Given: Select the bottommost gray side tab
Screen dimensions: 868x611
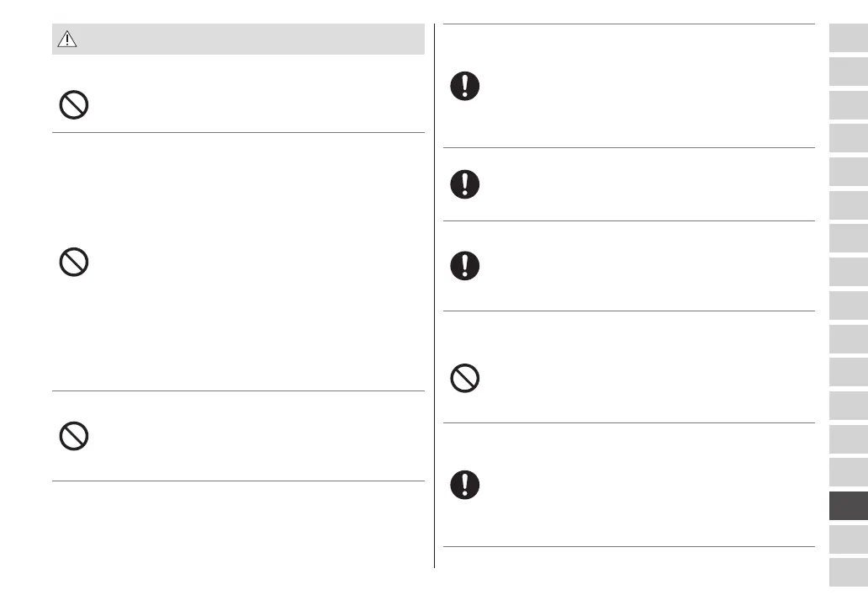Looking at the screenshot, I should pyautogui.click(x=848, y=572).
